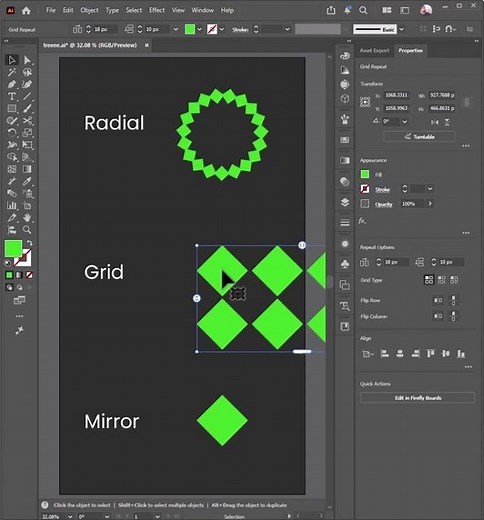
Task: Expand the Opacity slider arrow
Action: point(430,203)
